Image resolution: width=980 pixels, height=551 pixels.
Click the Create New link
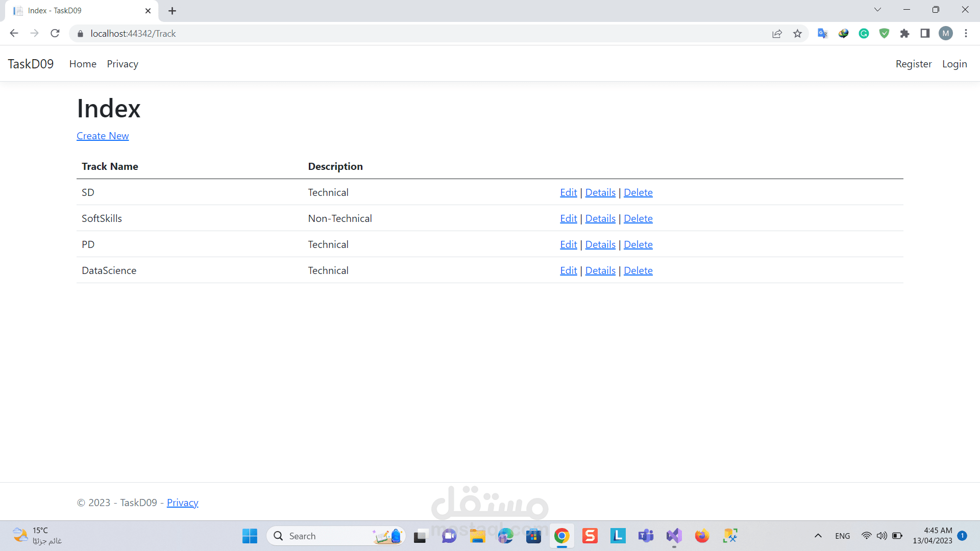pyautogui.click(x=103, y=136)
